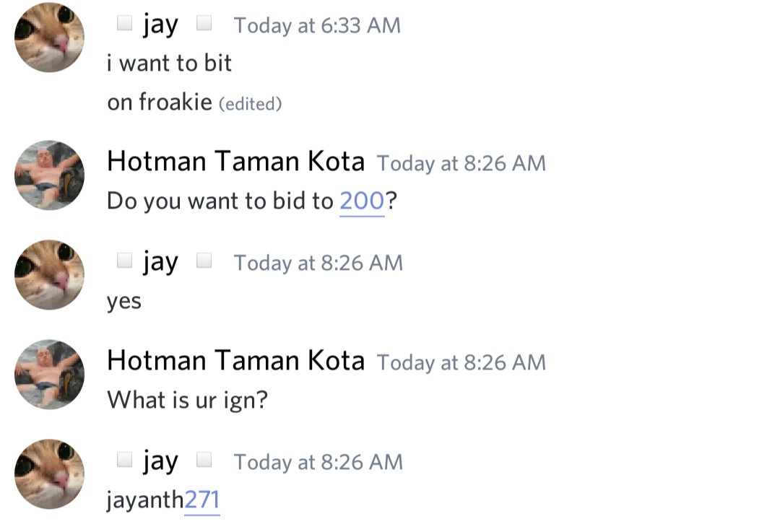Click the 'i want to bit' message text

click(x=169, y=64)
